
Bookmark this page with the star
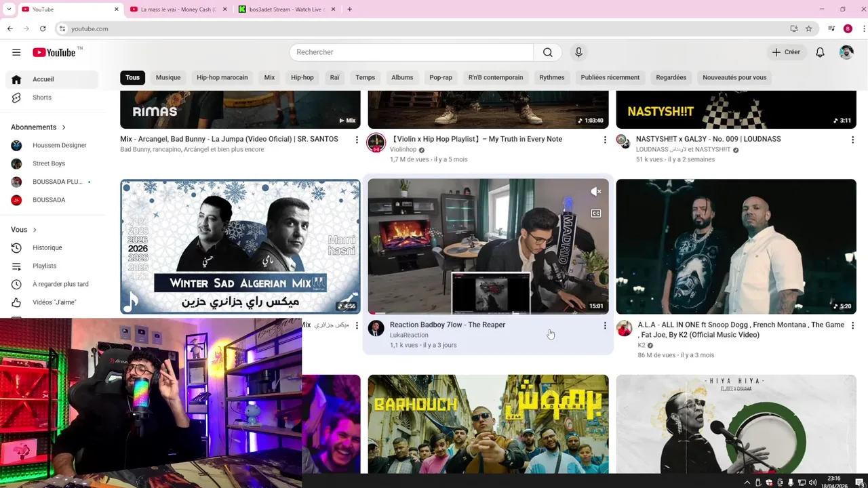coord(808,28)
